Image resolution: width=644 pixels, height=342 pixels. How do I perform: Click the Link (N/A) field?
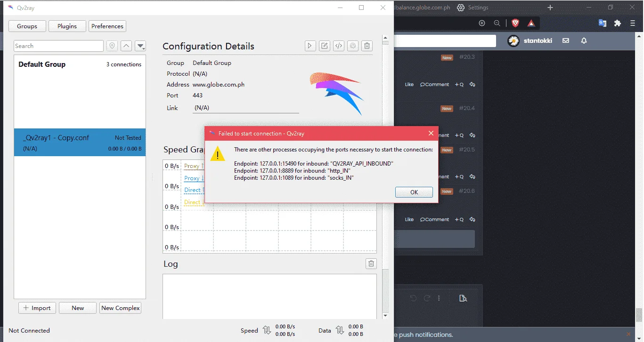(246, 108)
